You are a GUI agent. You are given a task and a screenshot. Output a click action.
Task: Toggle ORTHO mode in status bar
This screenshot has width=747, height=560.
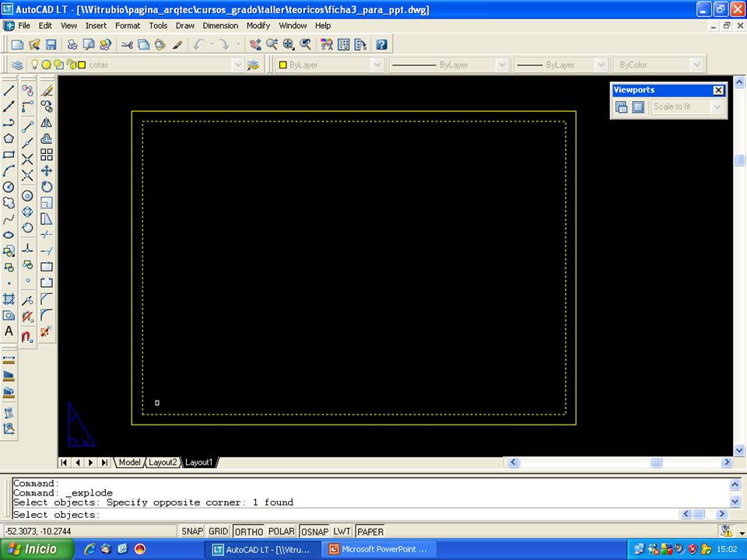pos(248,531)
